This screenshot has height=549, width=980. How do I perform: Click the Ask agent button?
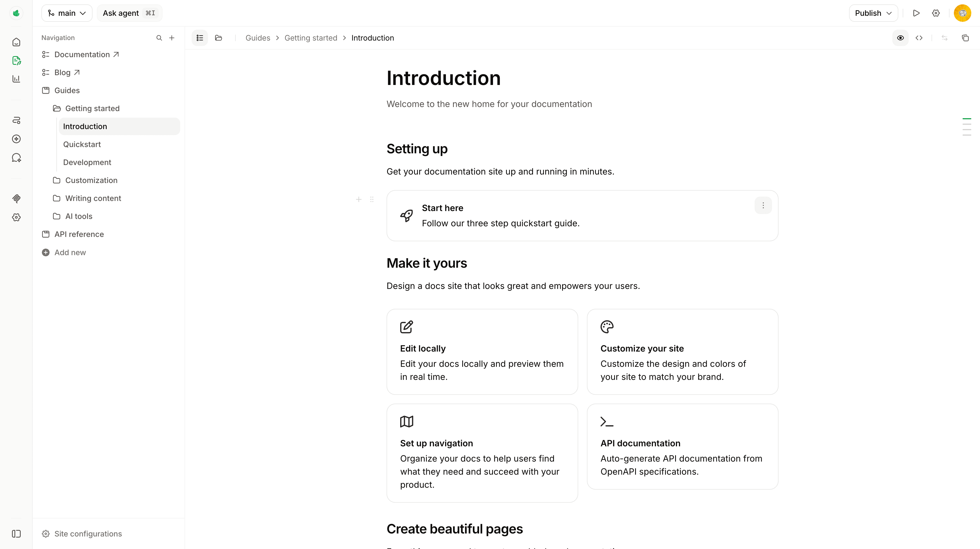coord(129,13)
